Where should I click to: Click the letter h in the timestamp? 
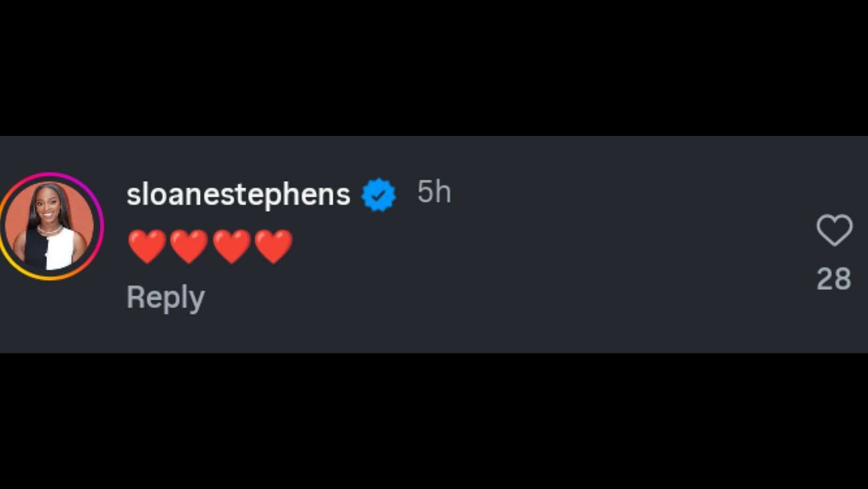[443, 192]
